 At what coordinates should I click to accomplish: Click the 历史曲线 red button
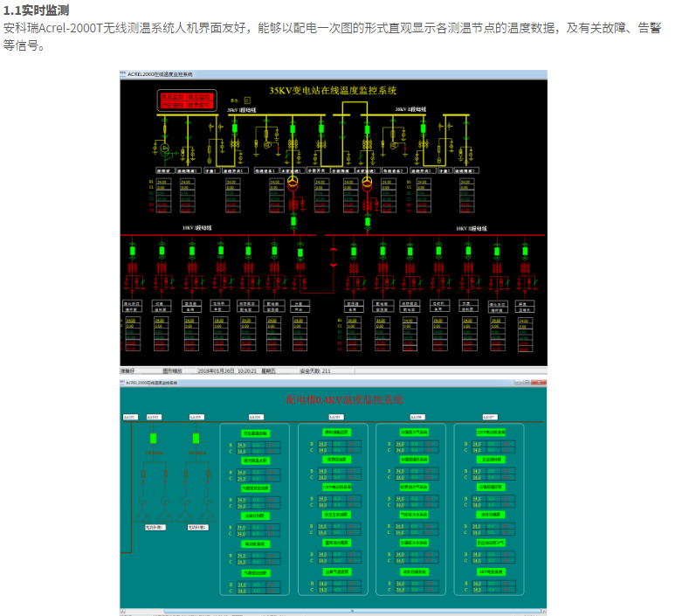pos(173,105)
